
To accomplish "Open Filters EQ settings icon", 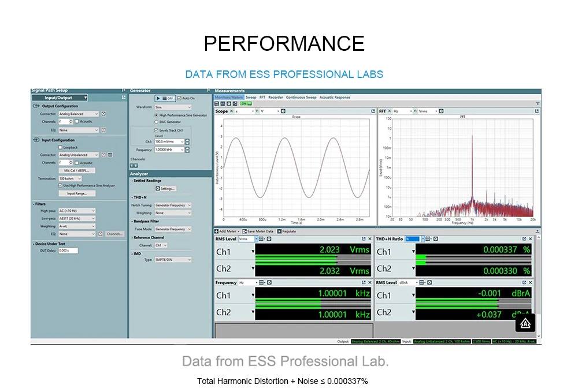I will [100, 234].
